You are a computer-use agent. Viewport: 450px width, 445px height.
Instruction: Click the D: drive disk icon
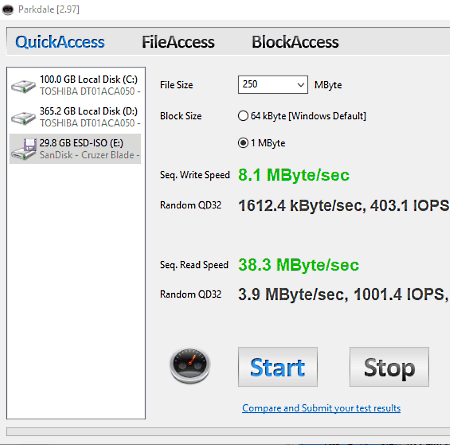(x=23, y=118)
